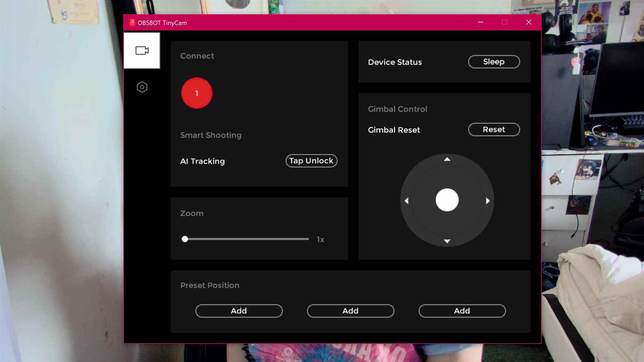This screenshot has width=644, height=362.
Task: Click the Device Status label
Action: click(395, 62)
